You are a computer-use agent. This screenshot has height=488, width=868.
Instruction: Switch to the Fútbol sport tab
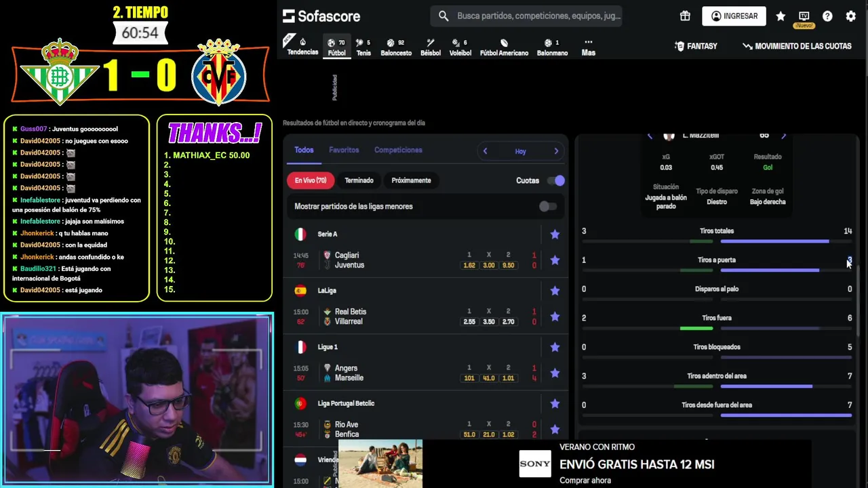pos(336,47)
